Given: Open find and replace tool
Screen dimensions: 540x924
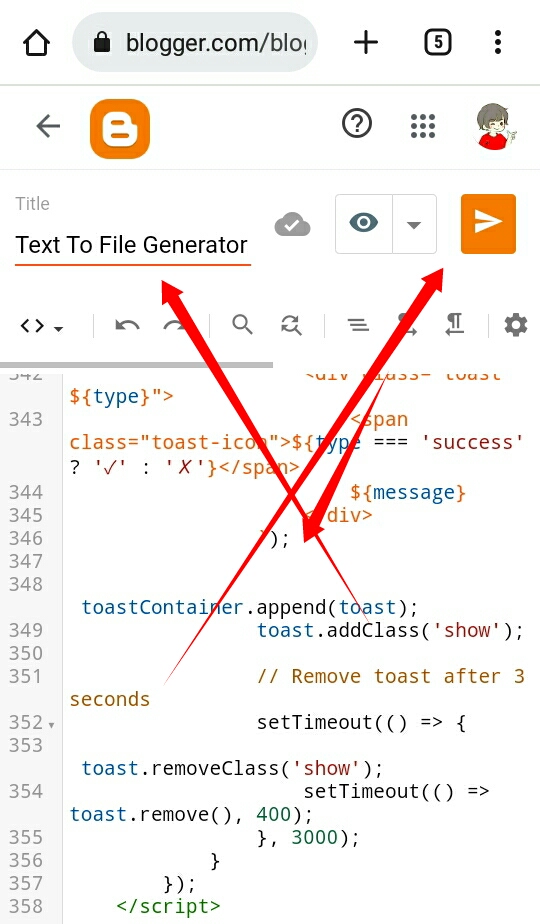Looking at the screenshot, I should (291, 325).
